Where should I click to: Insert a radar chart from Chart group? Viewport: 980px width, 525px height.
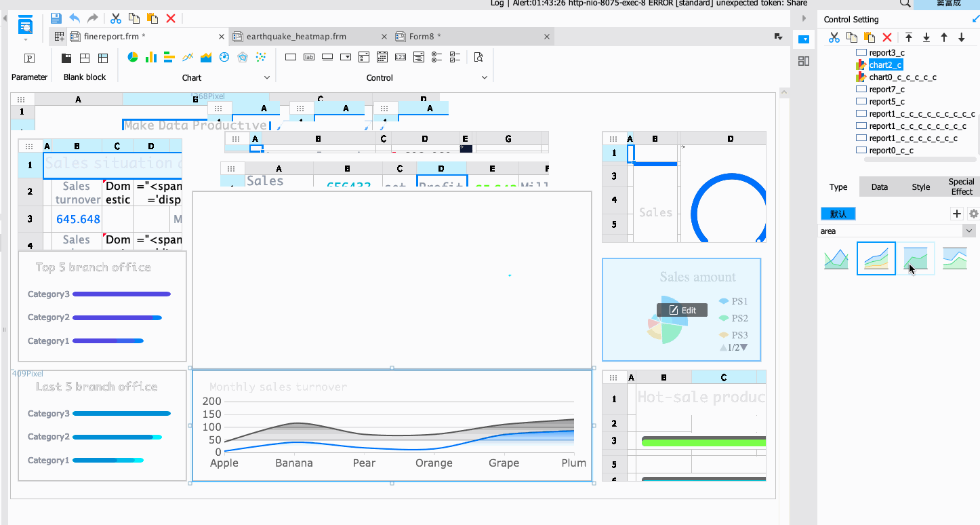243,57
